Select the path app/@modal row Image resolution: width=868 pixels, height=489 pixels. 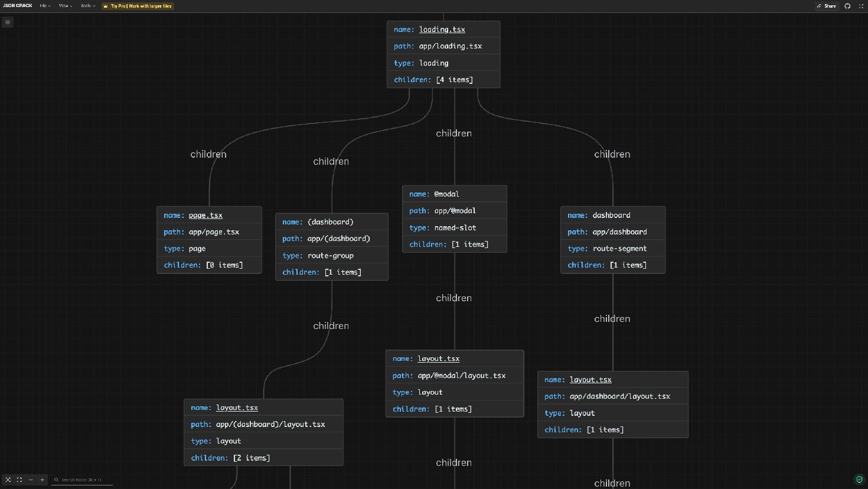click(x=455, y=211)
